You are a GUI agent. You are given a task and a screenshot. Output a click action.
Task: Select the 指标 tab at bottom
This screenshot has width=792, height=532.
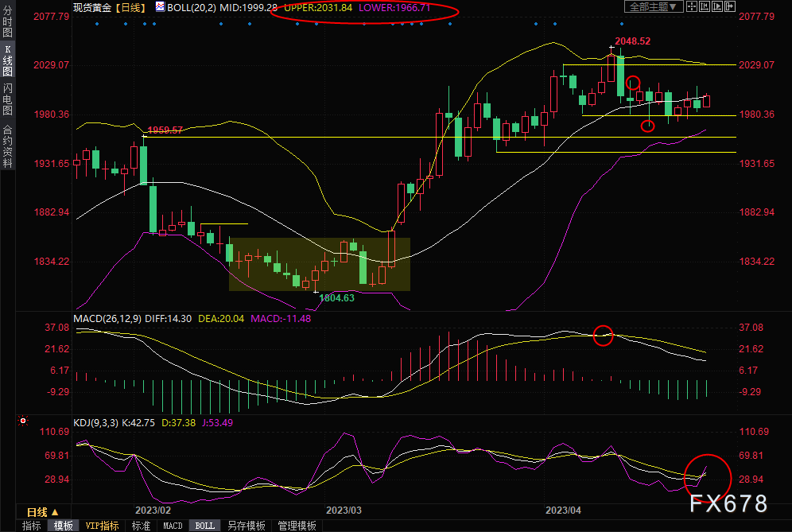click(x=32, y=526)
